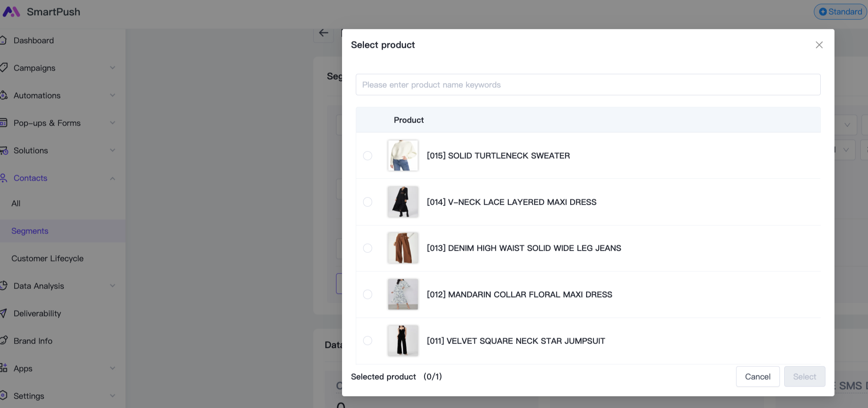The height and width of the screenshot is (408, 868).
Task: Expand the Campaigns menu chevron
Action: click(x=113, y=68)
